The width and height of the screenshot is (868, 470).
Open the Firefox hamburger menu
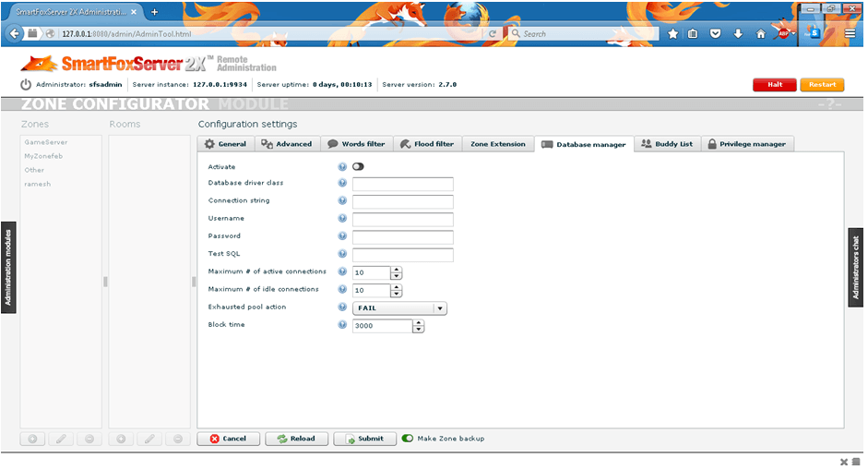point(850,34)
